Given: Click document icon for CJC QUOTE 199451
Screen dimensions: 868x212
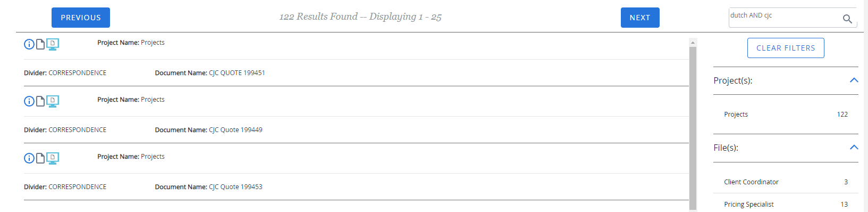Looking at the screenshot, I should pyautogui.click(x=40, y=44).
